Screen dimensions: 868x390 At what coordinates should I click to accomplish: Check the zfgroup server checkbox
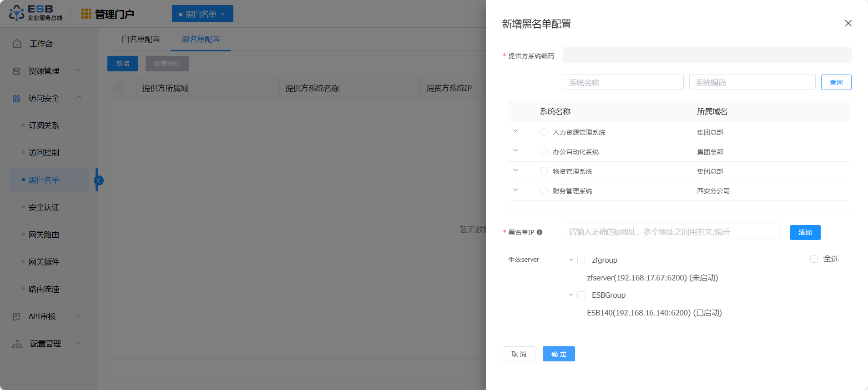point(581,260)
